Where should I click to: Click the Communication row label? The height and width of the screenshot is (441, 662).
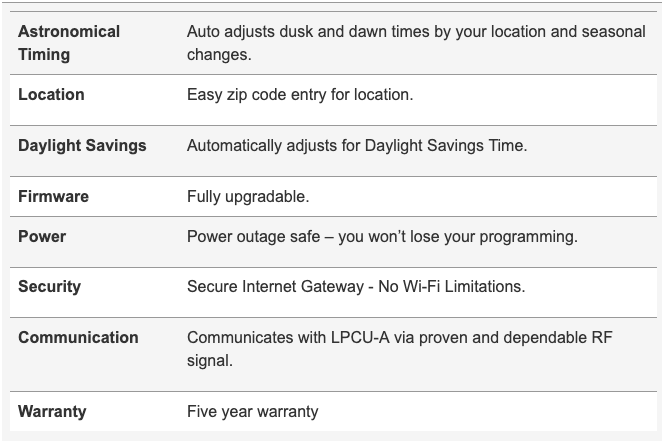[x=78, y=337]
